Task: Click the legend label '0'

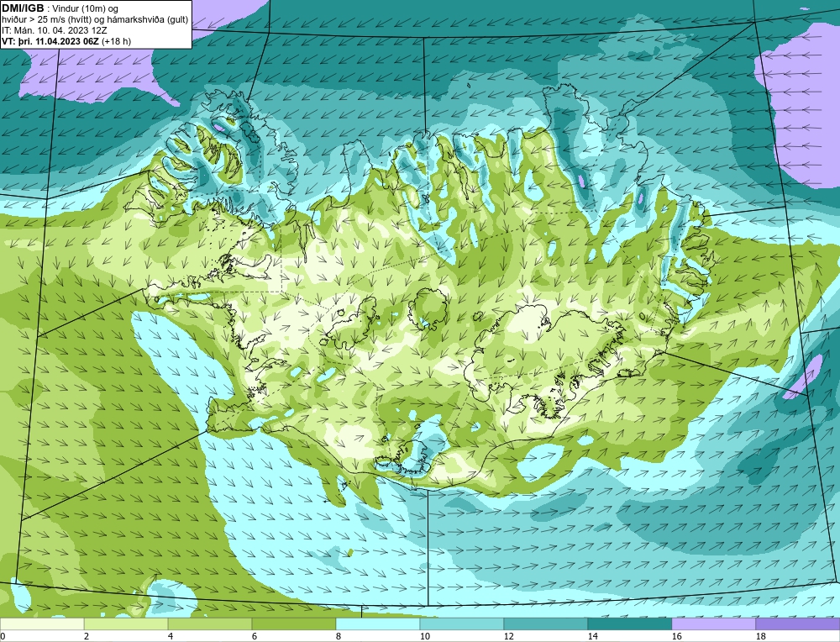Action: pyautogui.click(x=3, y=636)
